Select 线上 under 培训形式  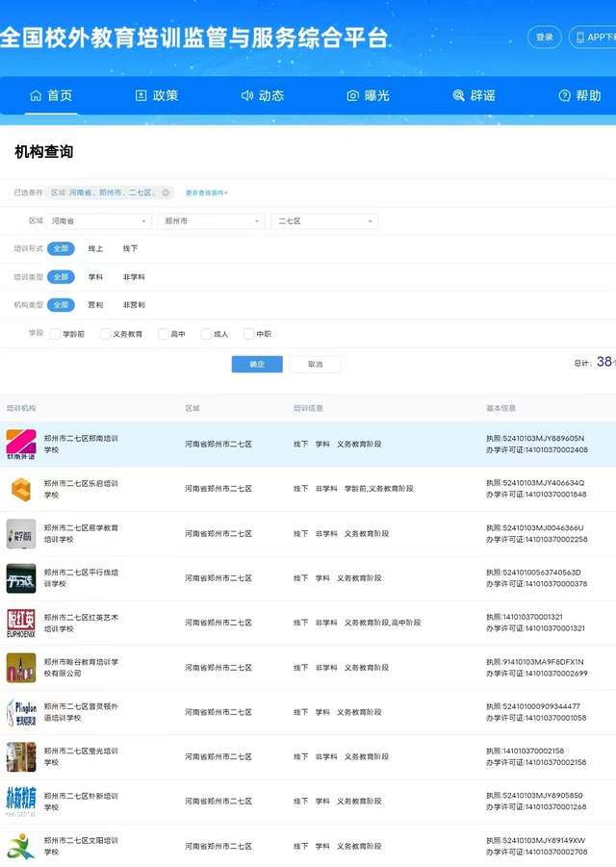point(95,249)
